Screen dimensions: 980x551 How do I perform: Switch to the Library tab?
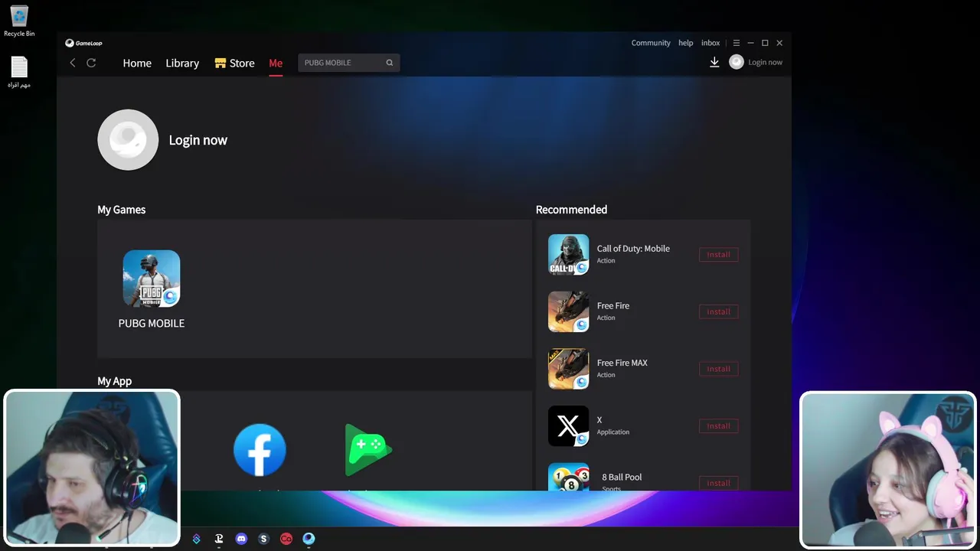182,63
